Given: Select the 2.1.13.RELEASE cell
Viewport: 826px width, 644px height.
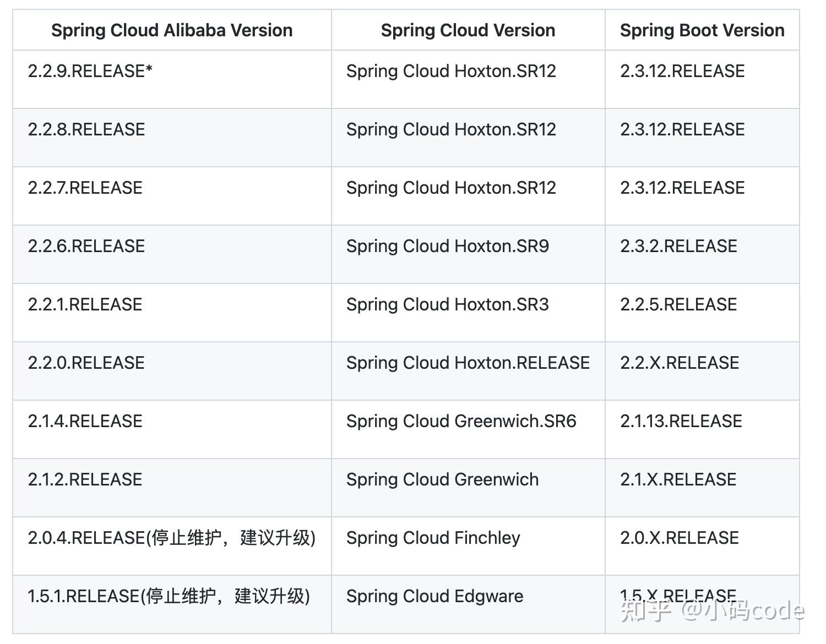Looking at the screenshot, I should (681, 421).
